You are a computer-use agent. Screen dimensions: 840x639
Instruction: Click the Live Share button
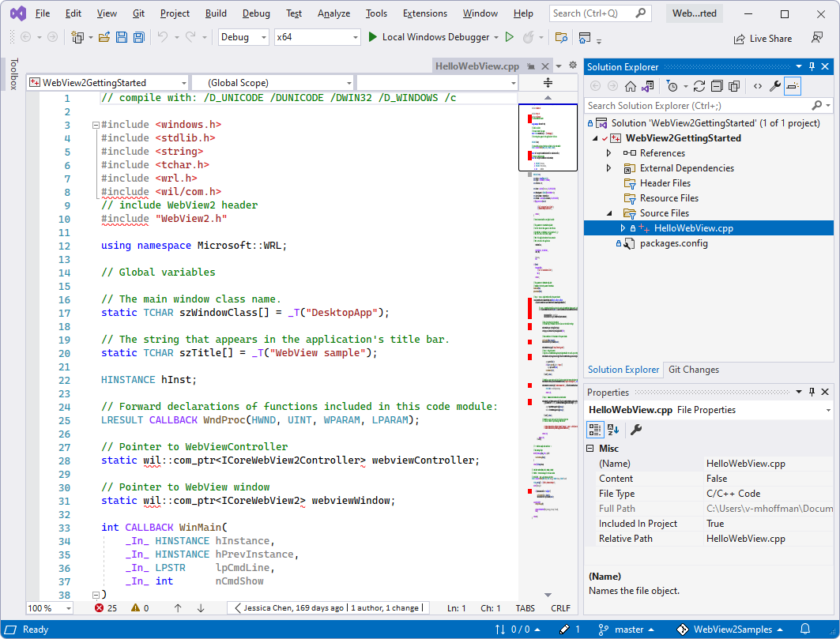pyautogui.click(x=763, y=37)
